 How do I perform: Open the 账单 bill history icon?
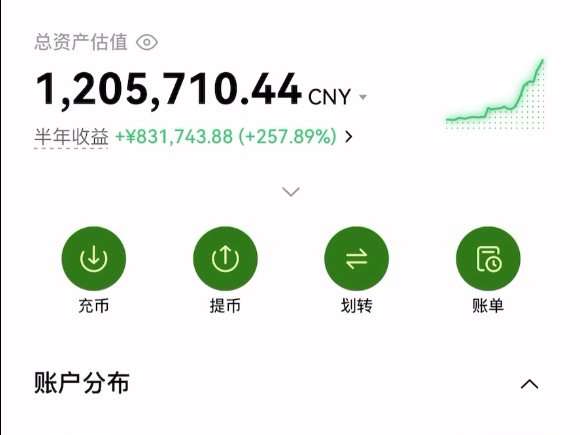488,258
